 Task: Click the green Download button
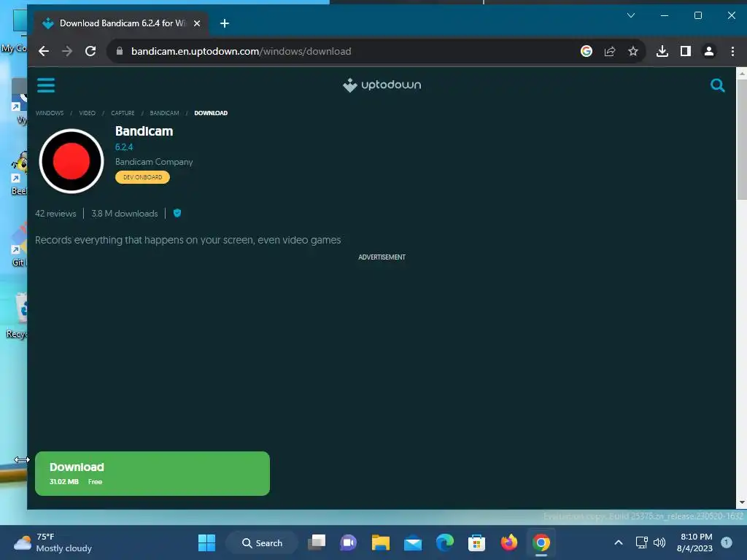(152, 473)
